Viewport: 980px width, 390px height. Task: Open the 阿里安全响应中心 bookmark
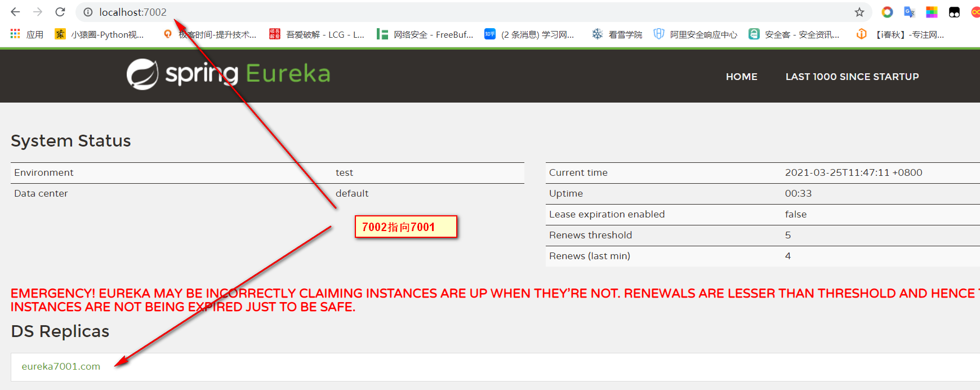point(695,34)
